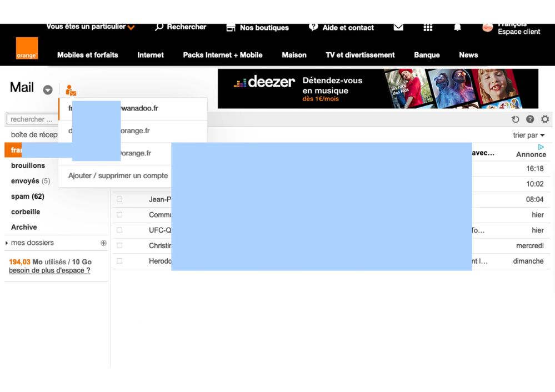Click the ad choices triangle icon
The width and height of the screenshot is (555, 392).
[x=541, y=147]
